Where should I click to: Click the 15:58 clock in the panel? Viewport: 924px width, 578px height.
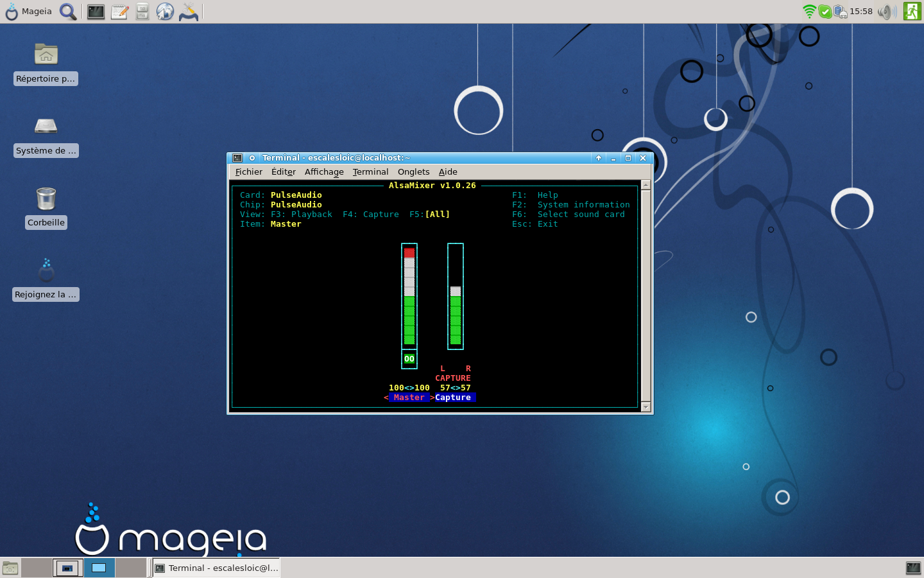(861, 12)
